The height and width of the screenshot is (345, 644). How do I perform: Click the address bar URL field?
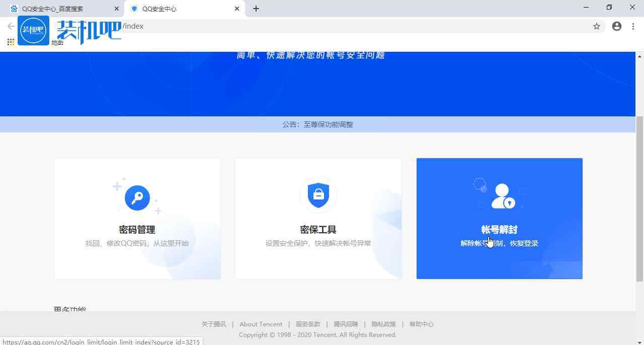[x=322, y=26]
